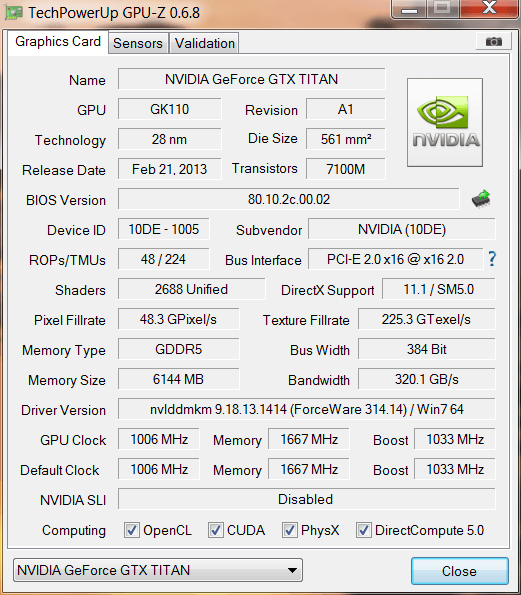
Task: Click the BIOS Version field
Action: coord(289,199)
